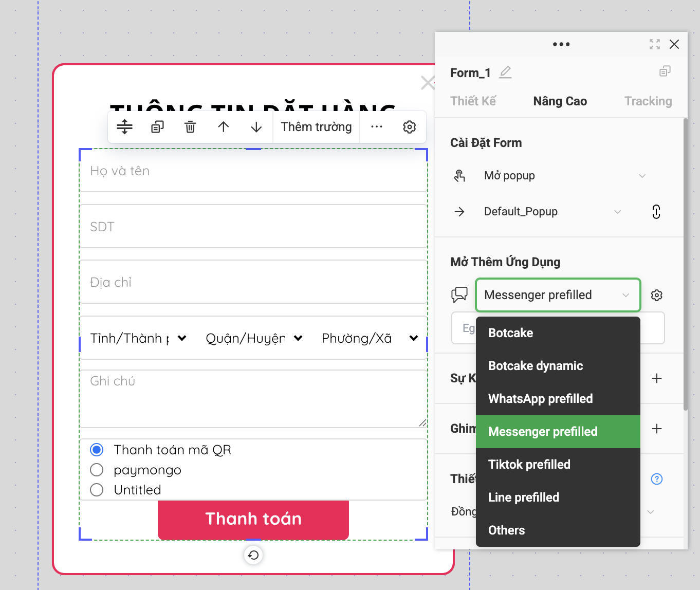
Task: Delete the form with trash icon
Action: pos(190,126)
